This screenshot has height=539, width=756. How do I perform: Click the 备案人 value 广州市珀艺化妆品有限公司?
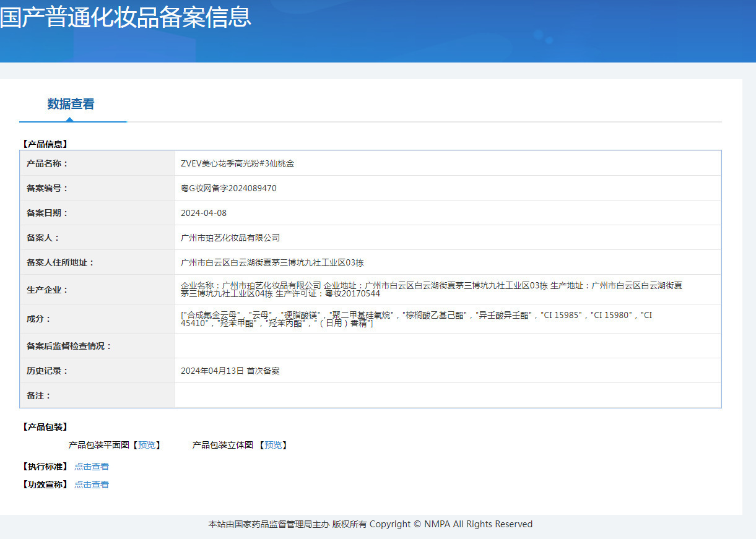(x=230, y=238)
